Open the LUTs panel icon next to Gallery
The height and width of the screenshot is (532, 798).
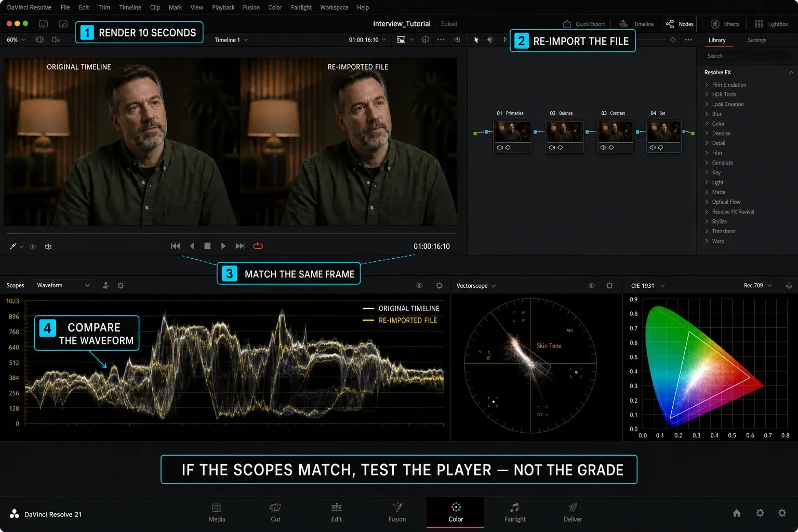63,24
